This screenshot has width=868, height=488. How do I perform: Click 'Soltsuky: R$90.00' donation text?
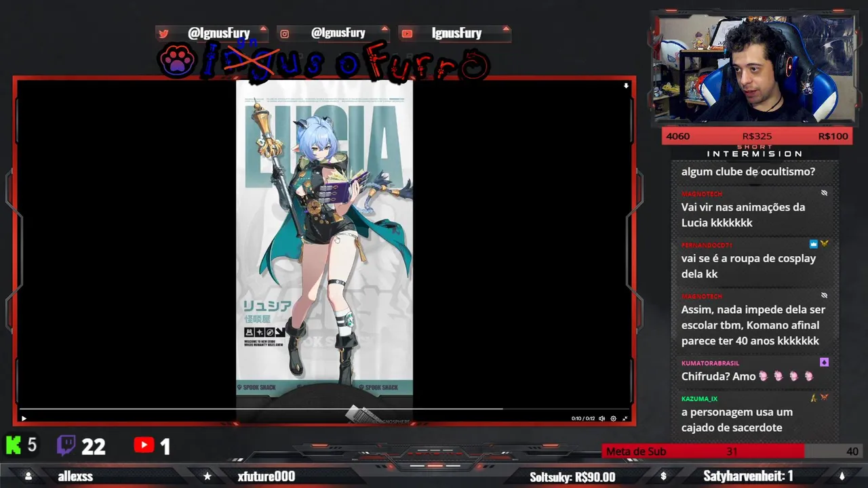[572, 477]
